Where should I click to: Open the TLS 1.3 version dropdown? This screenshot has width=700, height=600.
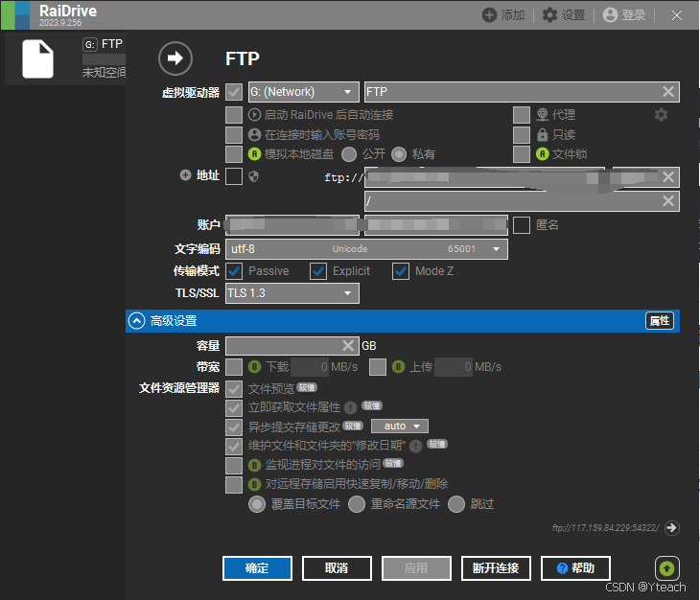click(x=292, y=293)
